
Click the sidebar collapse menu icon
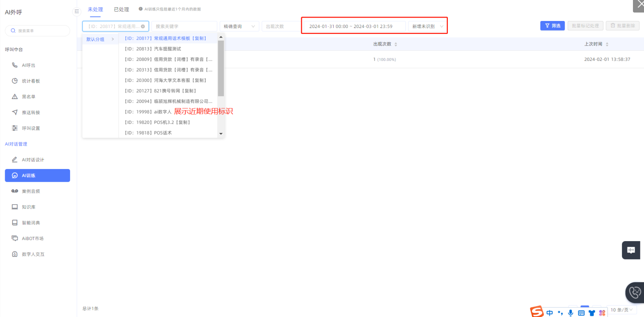[77, 11]
